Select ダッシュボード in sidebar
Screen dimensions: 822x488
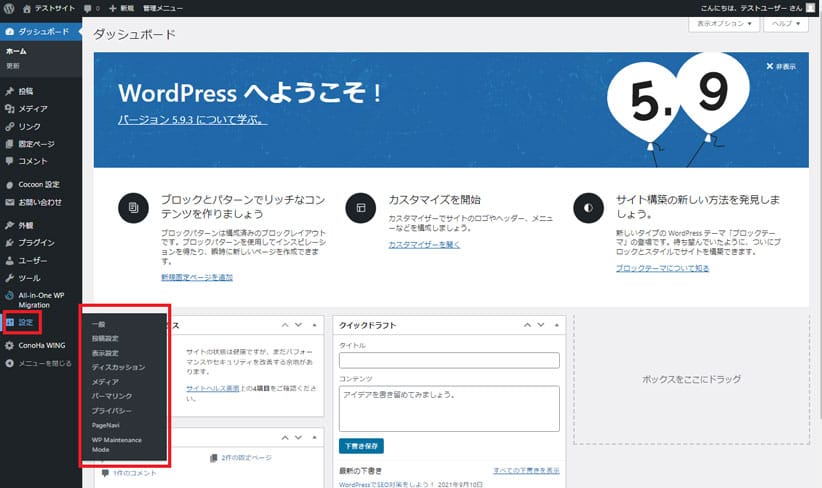tap(41, 31)
